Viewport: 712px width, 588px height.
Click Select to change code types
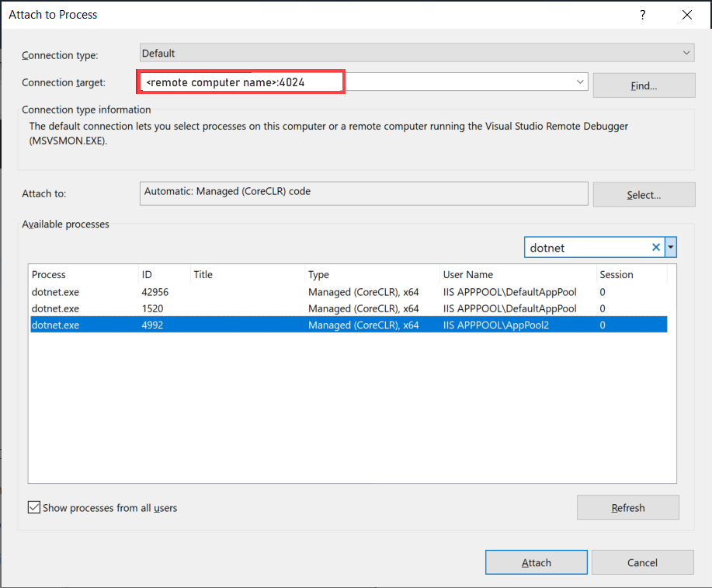click(643, 194)
